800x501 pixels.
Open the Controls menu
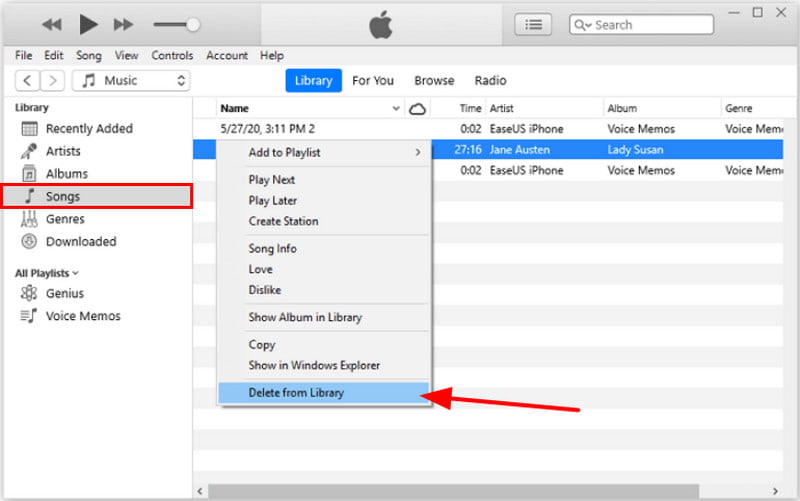click(172, 55)
